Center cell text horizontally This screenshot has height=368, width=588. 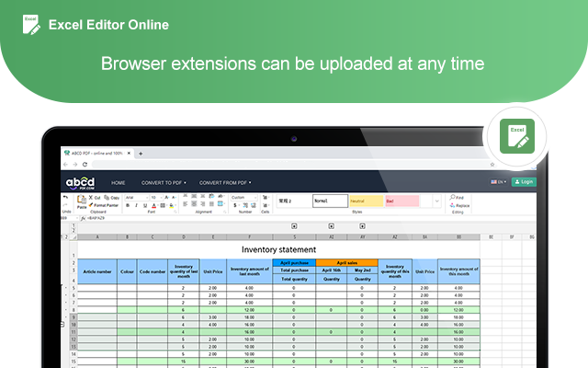tap(194, 204)
